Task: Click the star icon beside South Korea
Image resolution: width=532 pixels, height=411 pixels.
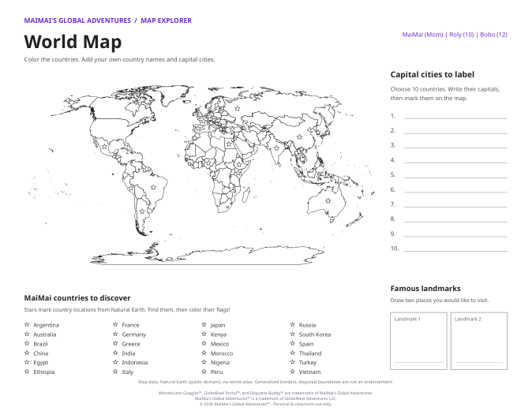Action: tap(293, 334)
